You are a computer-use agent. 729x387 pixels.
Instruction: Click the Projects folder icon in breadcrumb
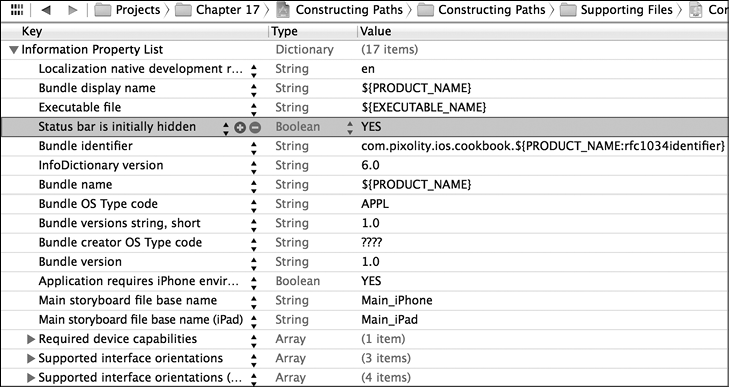103,10
